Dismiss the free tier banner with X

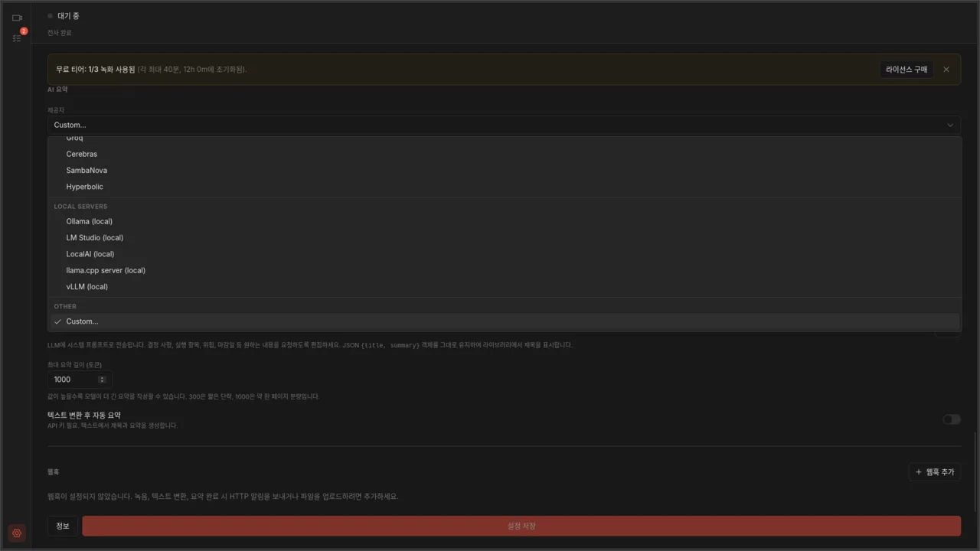pos(946,70)
